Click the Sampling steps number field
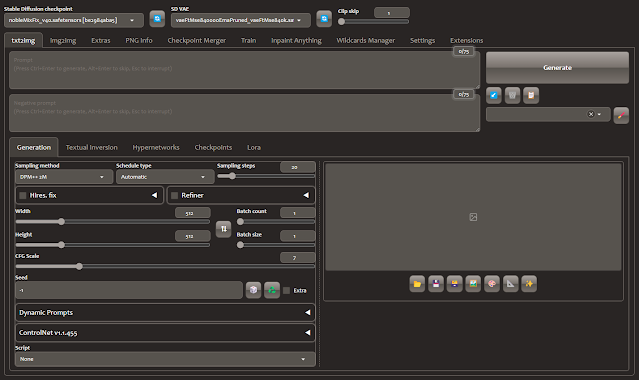 pyautogui.click(x=297, y=167)
